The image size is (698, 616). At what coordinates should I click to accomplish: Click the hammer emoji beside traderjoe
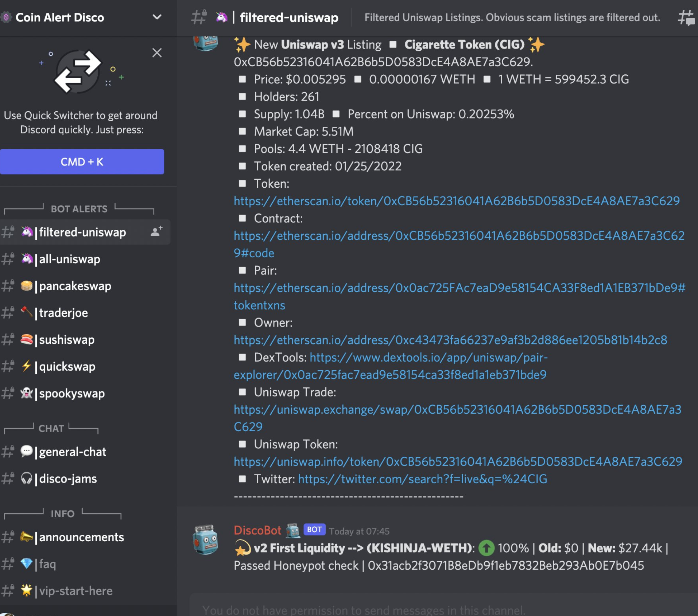tap(27, 312)
